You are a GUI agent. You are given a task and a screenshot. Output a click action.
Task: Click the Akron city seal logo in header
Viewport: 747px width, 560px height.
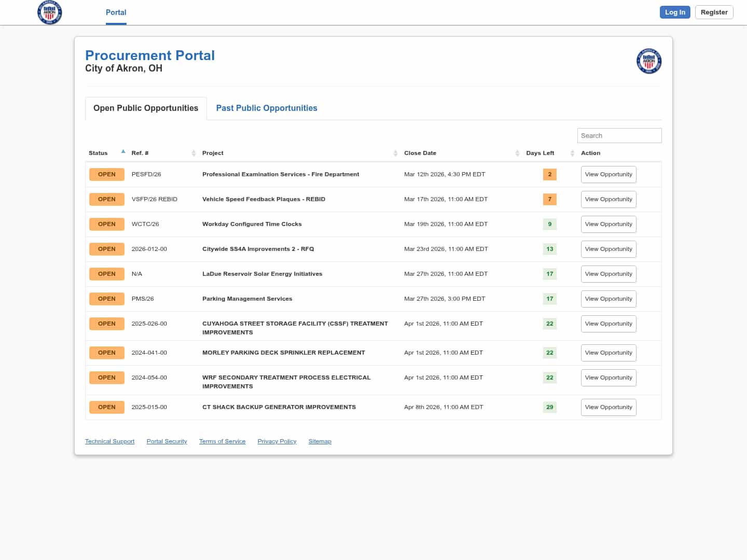point(50,12)
